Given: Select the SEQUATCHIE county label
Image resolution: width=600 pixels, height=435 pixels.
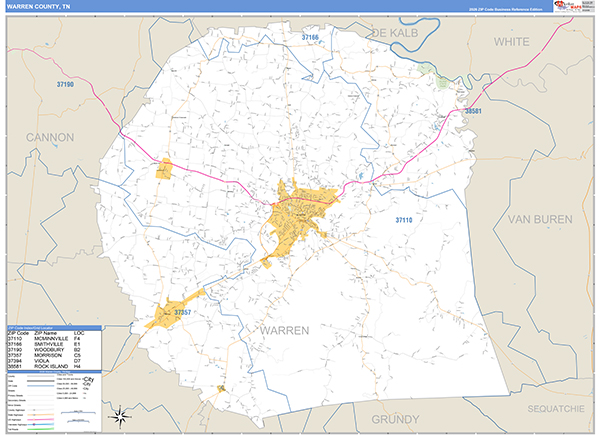Looking at the screenshot, I should (x=556, y=409).
